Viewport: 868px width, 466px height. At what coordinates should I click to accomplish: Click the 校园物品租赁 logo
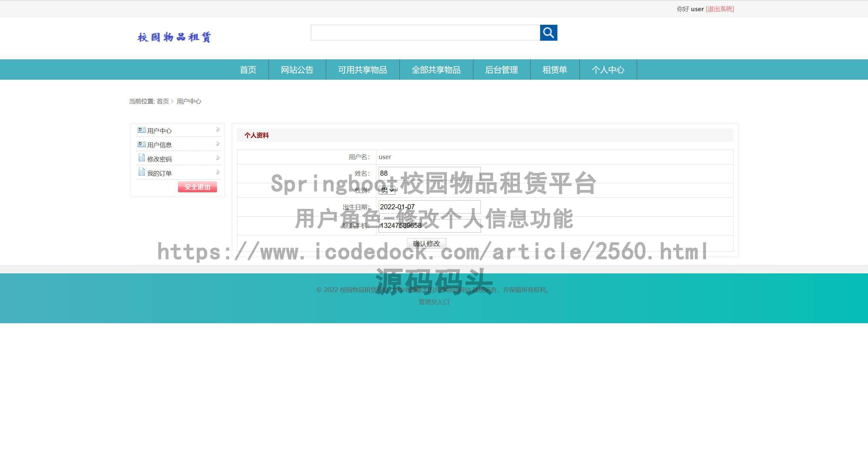pyautogui.click(x=174, y=37)
